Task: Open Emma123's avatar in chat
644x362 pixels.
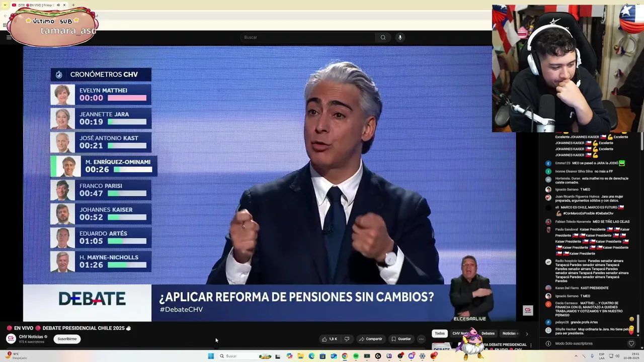Action: 548,163
